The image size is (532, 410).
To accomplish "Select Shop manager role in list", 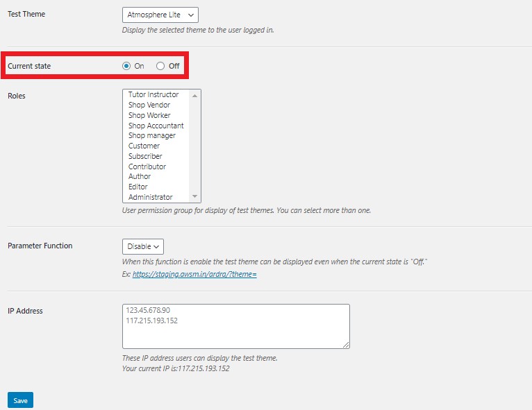I will (152, 135).
